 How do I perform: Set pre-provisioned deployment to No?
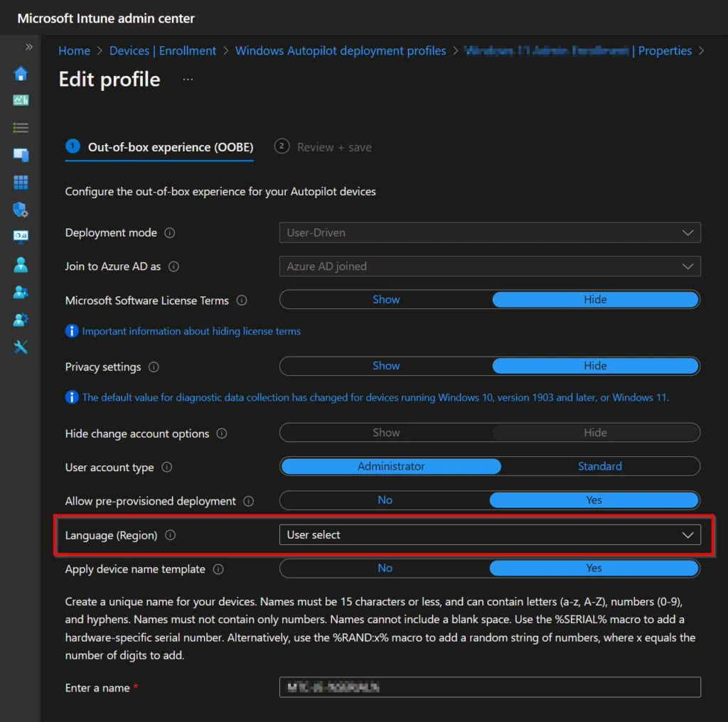pos(385,500)
